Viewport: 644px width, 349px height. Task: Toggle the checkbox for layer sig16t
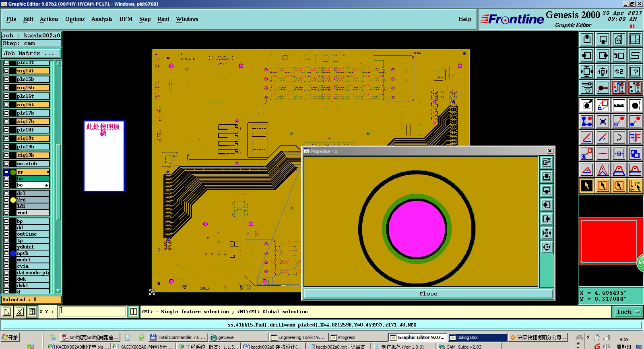click(6, 105)
